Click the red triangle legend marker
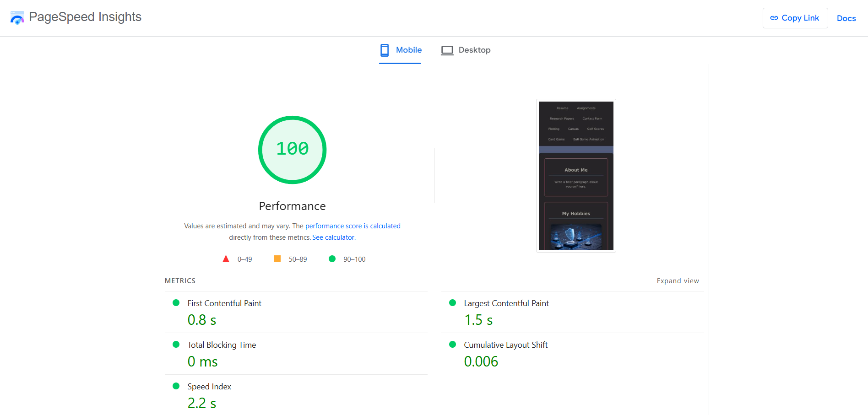Viewport: 868px width, 415px height. [226, 259]
